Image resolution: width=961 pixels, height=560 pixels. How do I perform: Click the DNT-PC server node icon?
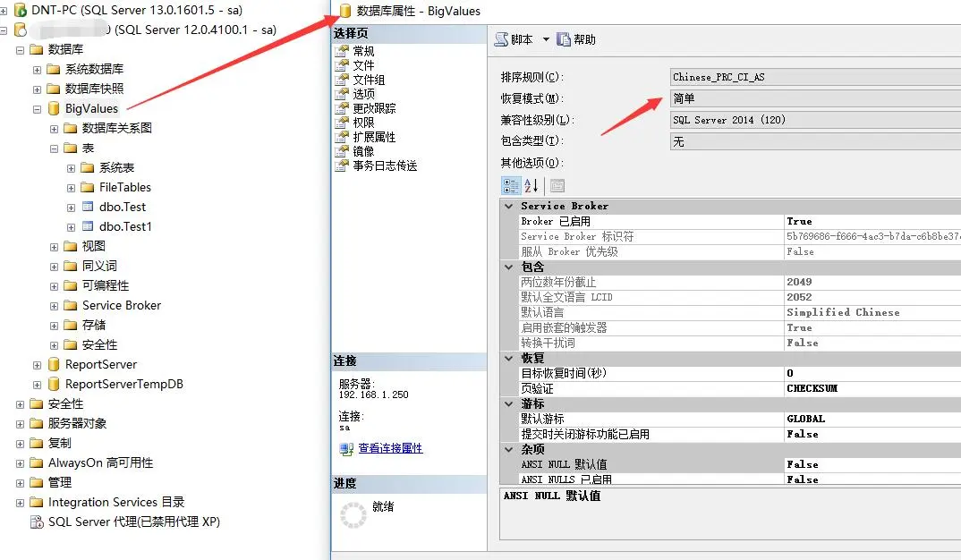tap(21, 10)
